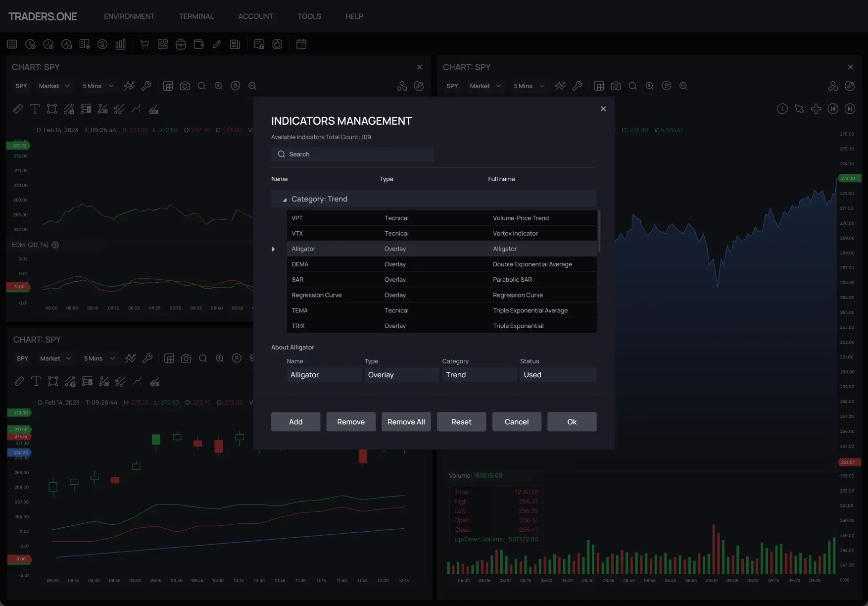Collapse the Category: Trend group

point(285,199)
